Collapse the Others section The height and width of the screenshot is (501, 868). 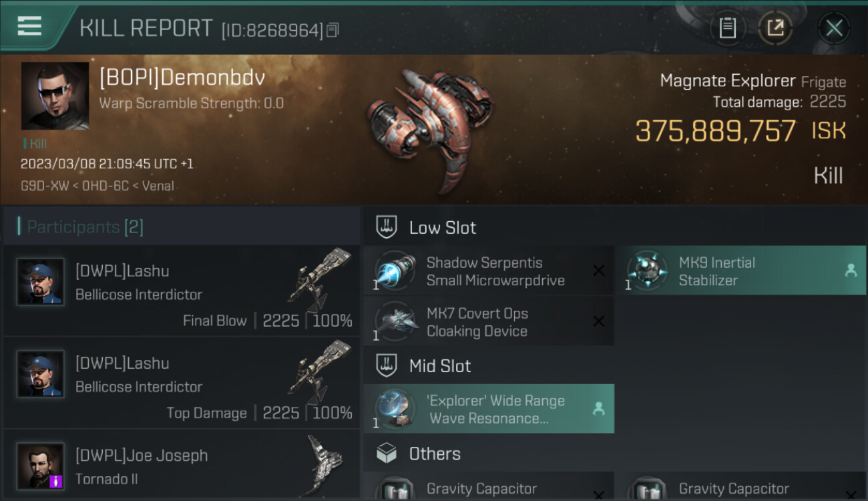tap(434, 454)
